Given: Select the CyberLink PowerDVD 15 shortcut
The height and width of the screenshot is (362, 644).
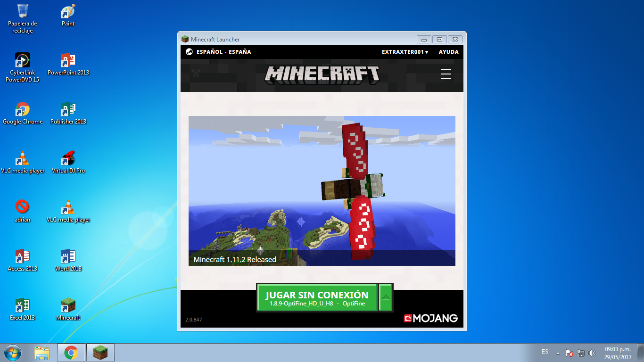Looking at the screenshot, I should [22, 67].
